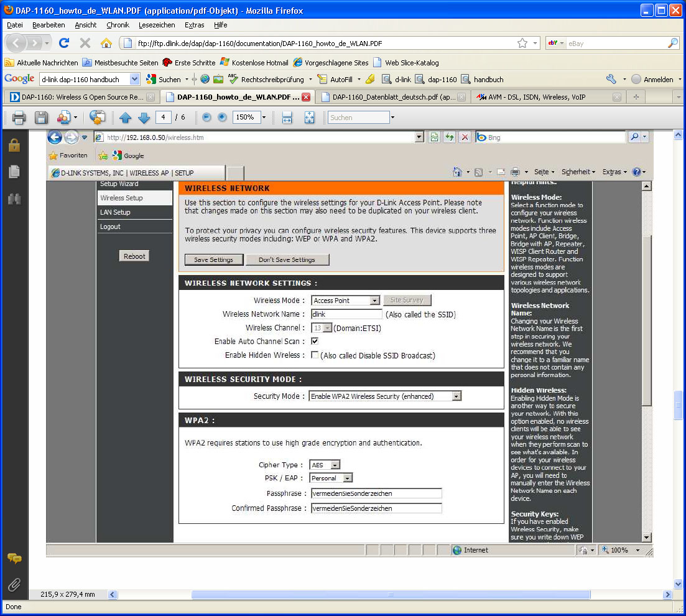The height and width of the screenshot is (616, 686).
Task: Open the Lesezeichen menu
Action: point(157,25)
